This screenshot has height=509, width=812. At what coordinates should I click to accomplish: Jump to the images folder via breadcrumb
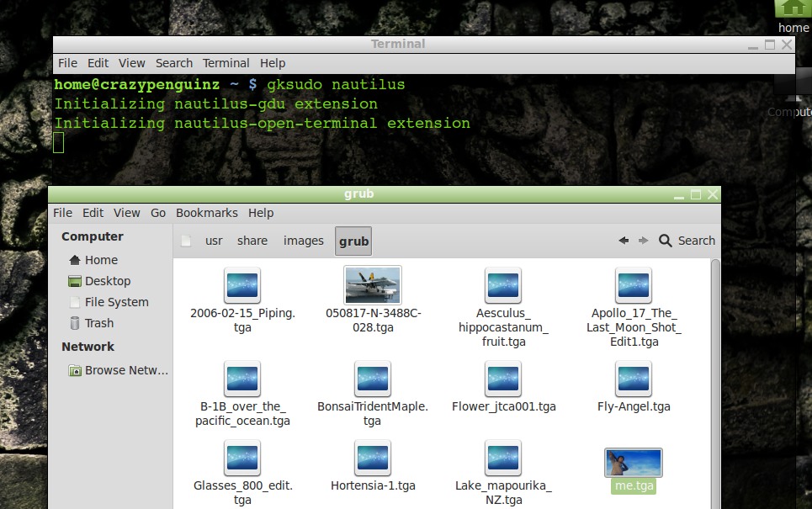[303, 241]
